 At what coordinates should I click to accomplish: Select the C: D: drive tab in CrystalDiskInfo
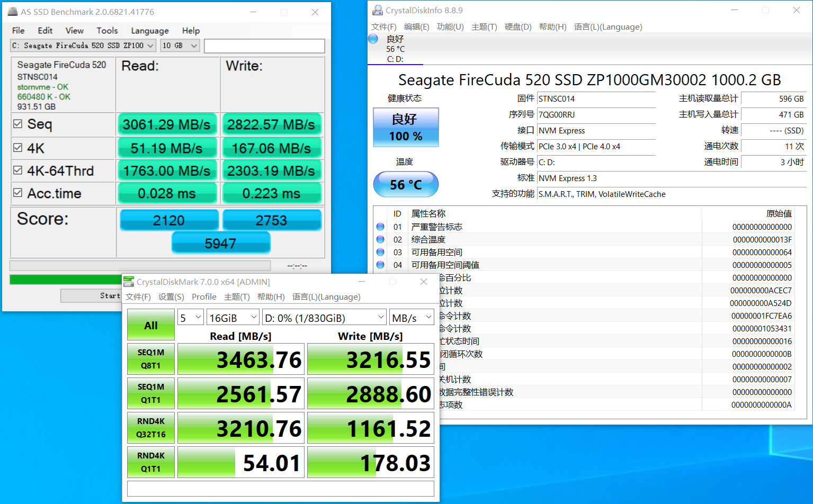click(x=395, y=49)
